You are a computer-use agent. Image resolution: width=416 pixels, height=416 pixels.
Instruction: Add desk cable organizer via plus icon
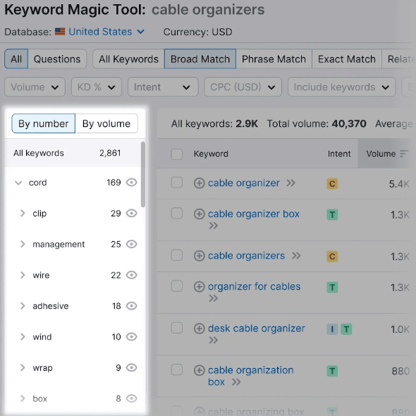tap(199, 329)
